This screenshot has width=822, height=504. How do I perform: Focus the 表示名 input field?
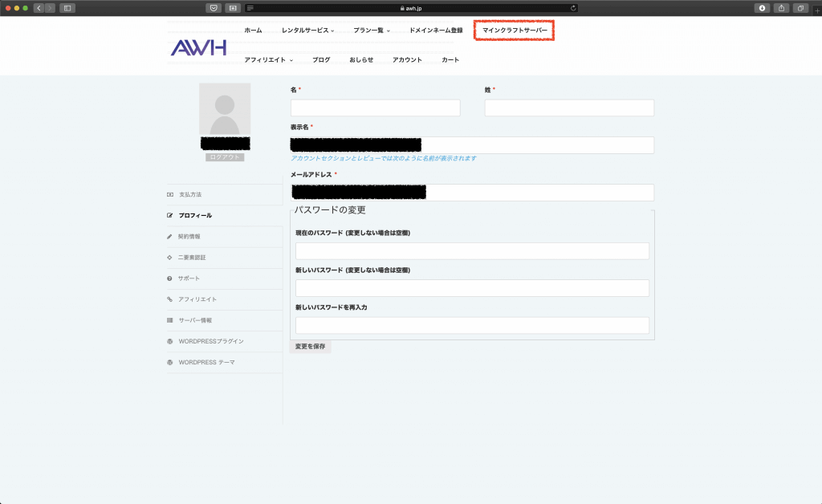click(472, 145)
